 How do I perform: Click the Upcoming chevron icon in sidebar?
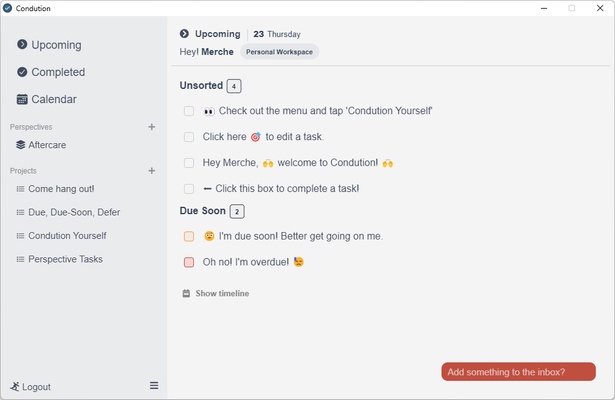pos(22,45)
